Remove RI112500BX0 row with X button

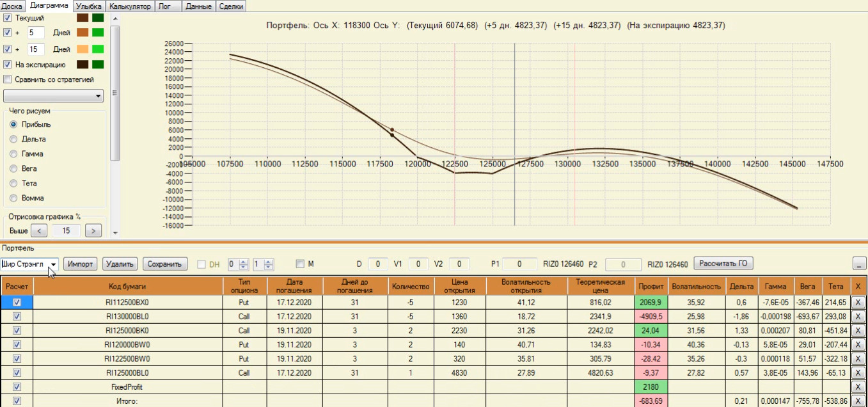pos(858,302)
